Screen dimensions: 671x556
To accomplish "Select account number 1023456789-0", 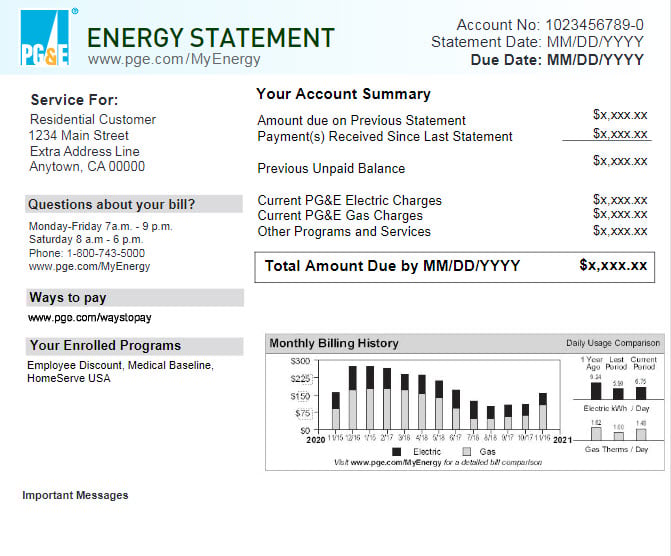I will pos(594,25).
